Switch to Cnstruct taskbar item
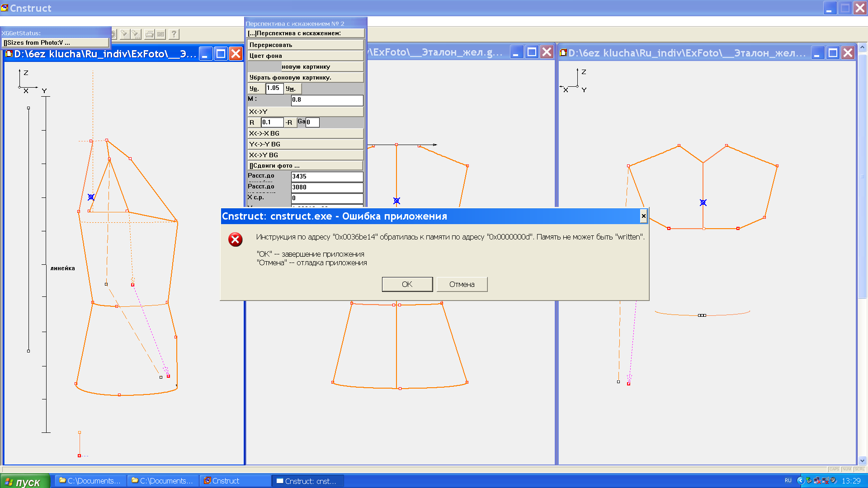 tap(235, 481)
